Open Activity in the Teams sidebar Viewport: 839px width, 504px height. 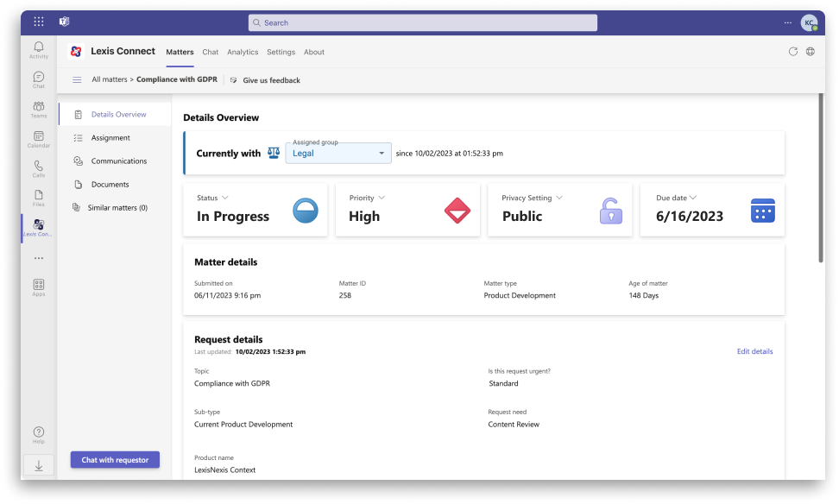(x=39, y=50)
